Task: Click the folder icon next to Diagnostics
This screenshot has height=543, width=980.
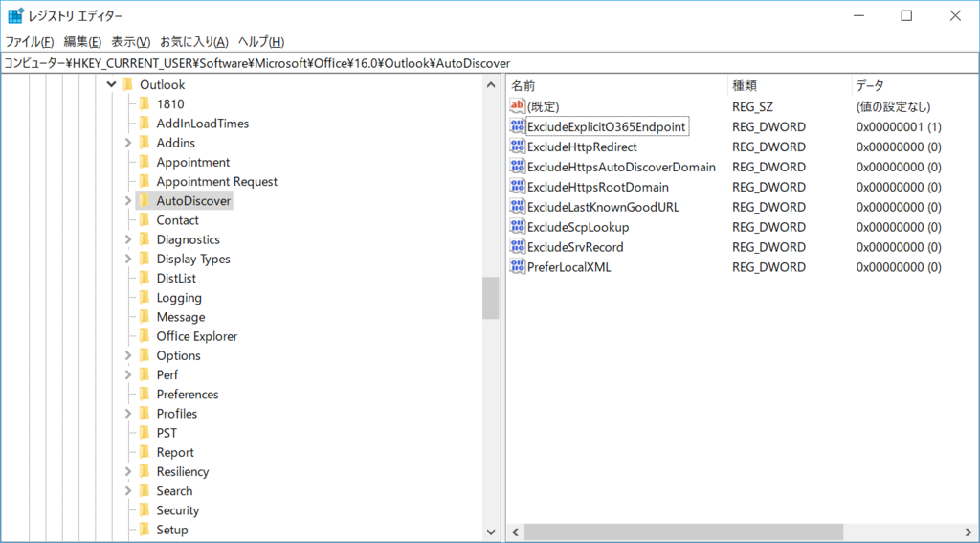Action: [x=145, y=239]
